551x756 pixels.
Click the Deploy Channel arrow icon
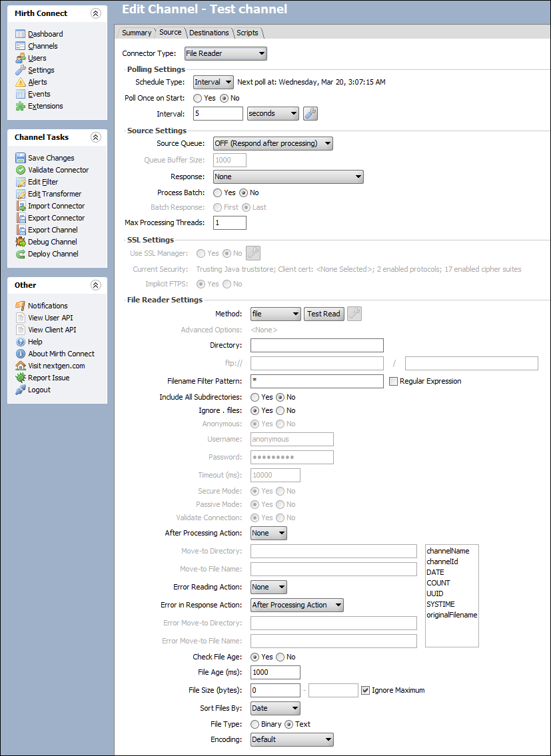tap(20, 254)
